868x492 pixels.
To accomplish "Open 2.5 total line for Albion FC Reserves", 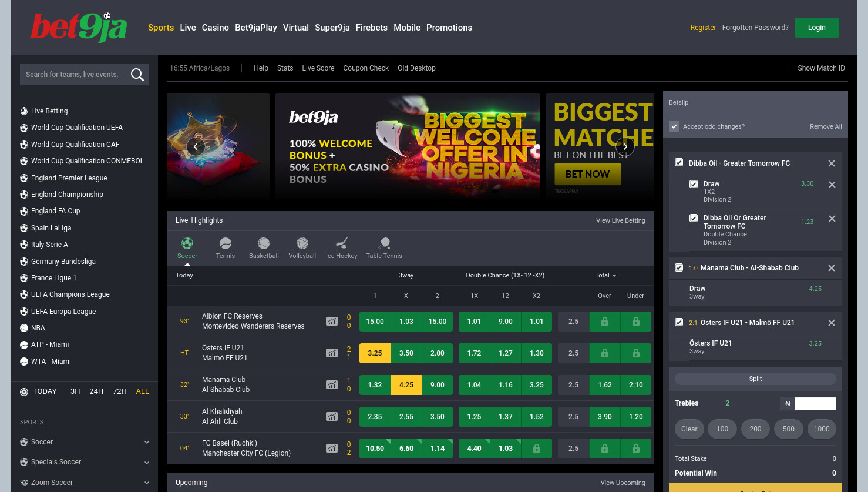I will pyautogui.click(x=574, y=322).
